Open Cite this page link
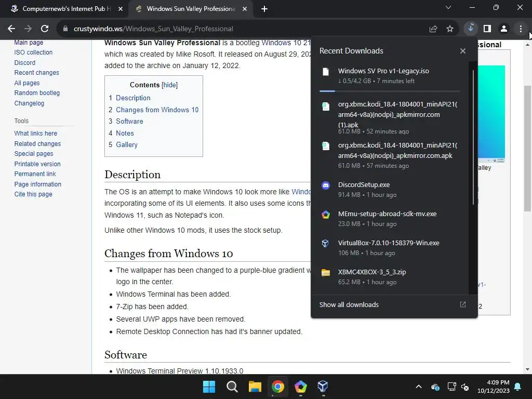Viewport: 532px width, 399px height. (33, 194)
